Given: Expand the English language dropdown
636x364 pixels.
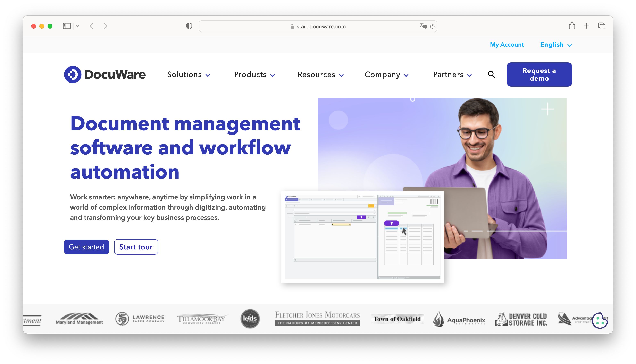Looking at the screenshot, I should [x=556, y=45].
